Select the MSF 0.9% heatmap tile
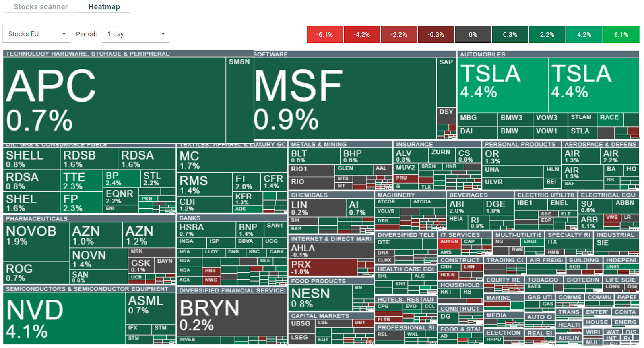This screenshot has height=348, width=644. pos(345,99)
